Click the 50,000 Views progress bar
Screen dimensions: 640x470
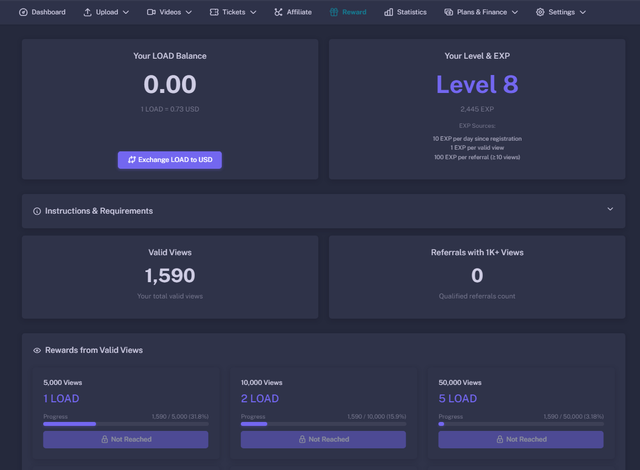tap(521, 424)
